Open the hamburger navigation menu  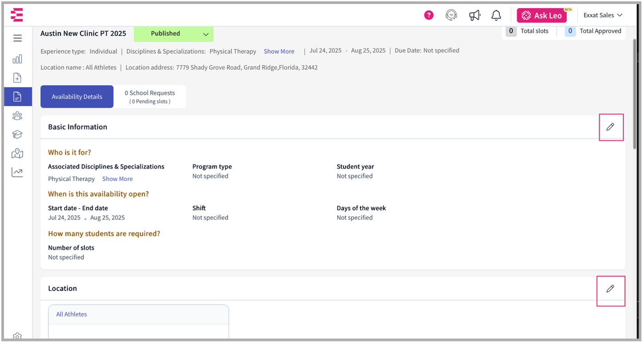tap(18, 38)
